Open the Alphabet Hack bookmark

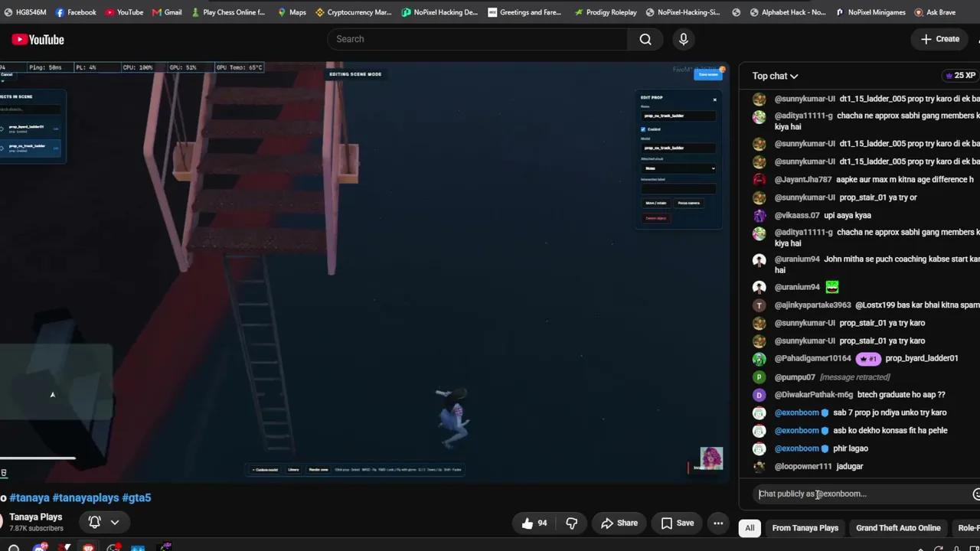click(x=788, y=12)
